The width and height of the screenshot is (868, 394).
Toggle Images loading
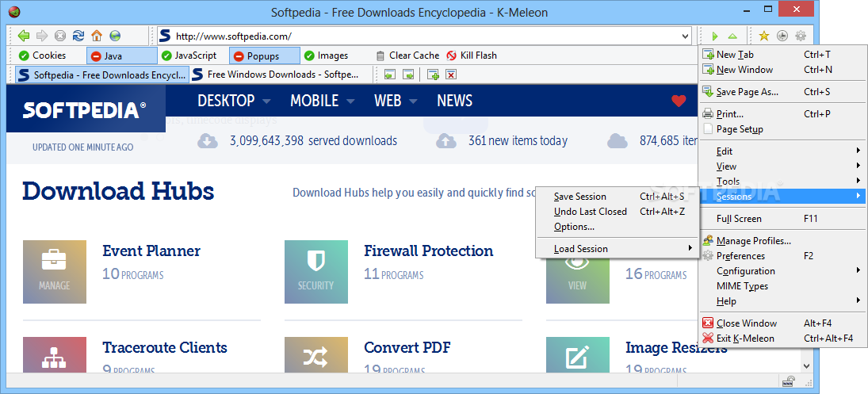click(327, 55)
